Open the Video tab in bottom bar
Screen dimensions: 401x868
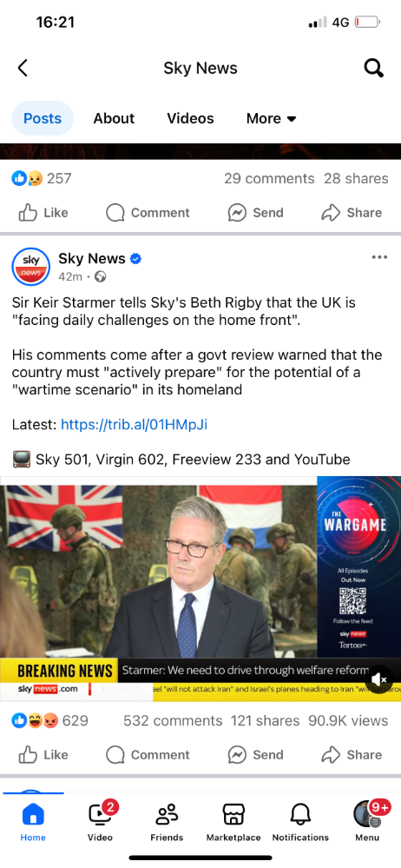click(x=100, y=821)
